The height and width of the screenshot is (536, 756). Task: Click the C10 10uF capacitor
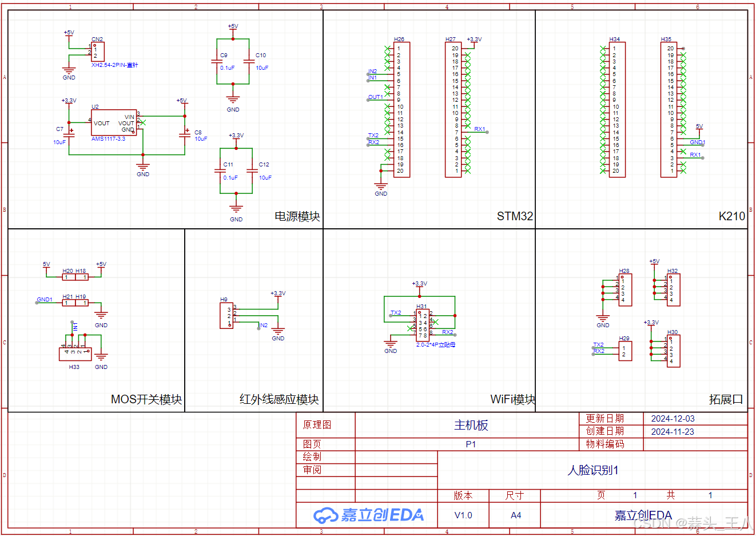point(249,61)
